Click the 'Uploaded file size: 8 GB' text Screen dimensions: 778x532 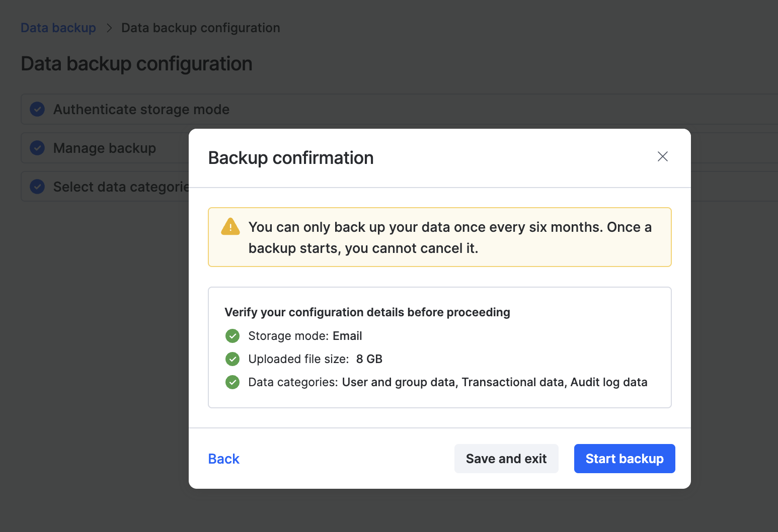316,359
